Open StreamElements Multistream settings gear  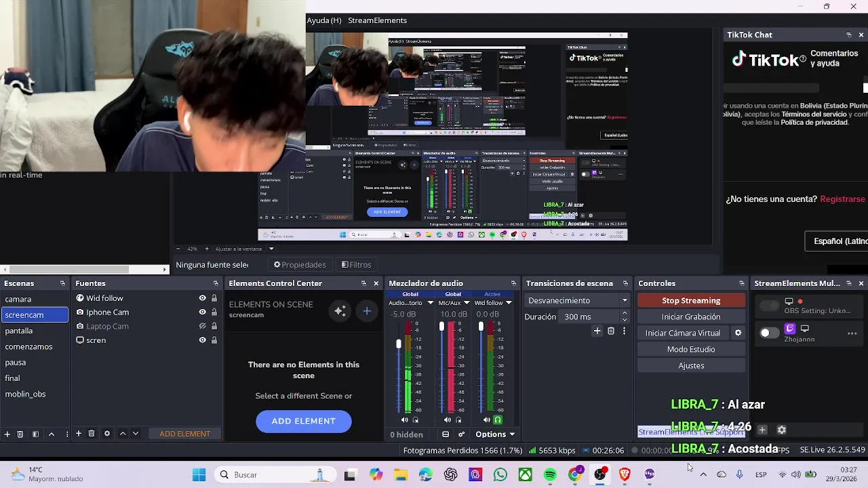781,430
